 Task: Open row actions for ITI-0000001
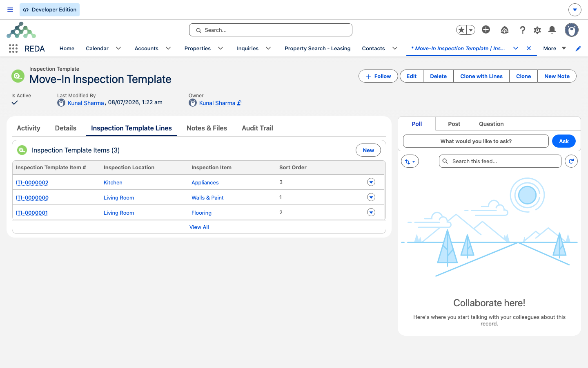[371, 212]
